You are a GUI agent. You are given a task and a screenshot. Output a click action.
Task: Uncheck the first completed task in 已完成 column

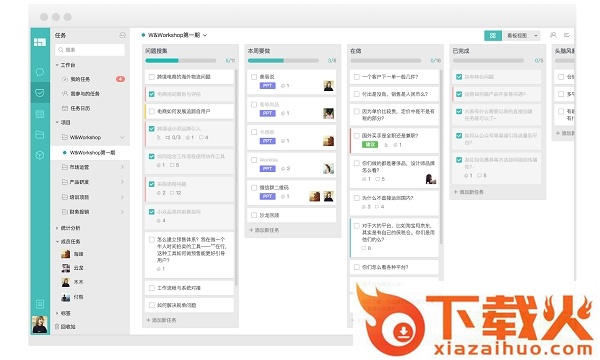459,77
